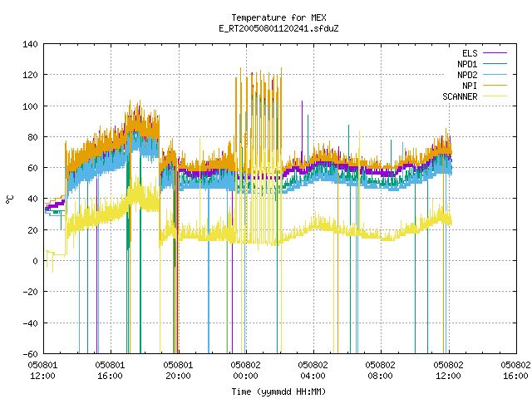Viewport: 532px width, 399px height.
Task: Click the NPD2 legend label
Action: click(467, 75)
